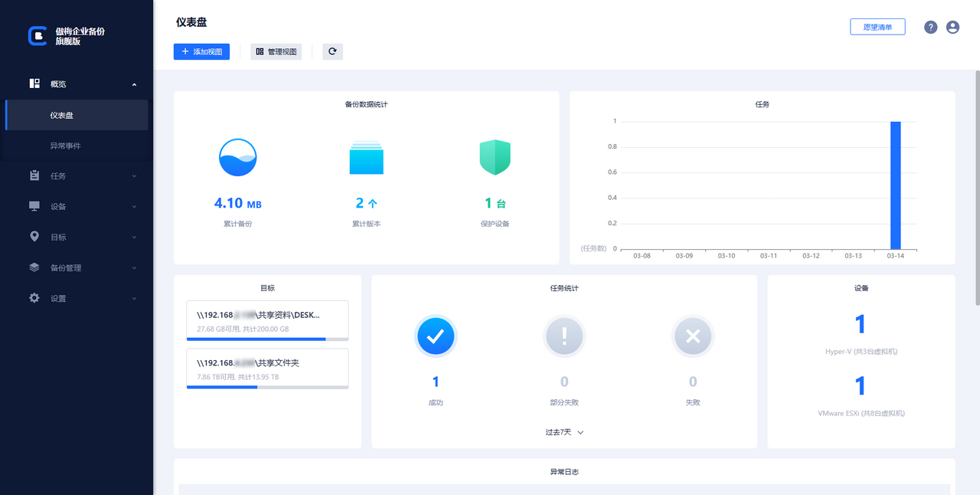The width and height of the screenshot is (980, 495).
Task: Click the 备份管理 layers icon
Action: (x=34, y=267)
